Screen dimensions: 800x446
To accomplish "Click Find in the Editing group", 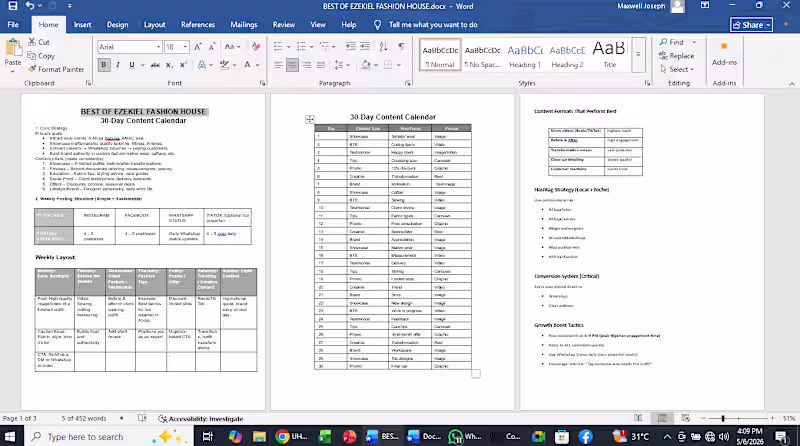I will click(671, 42).
